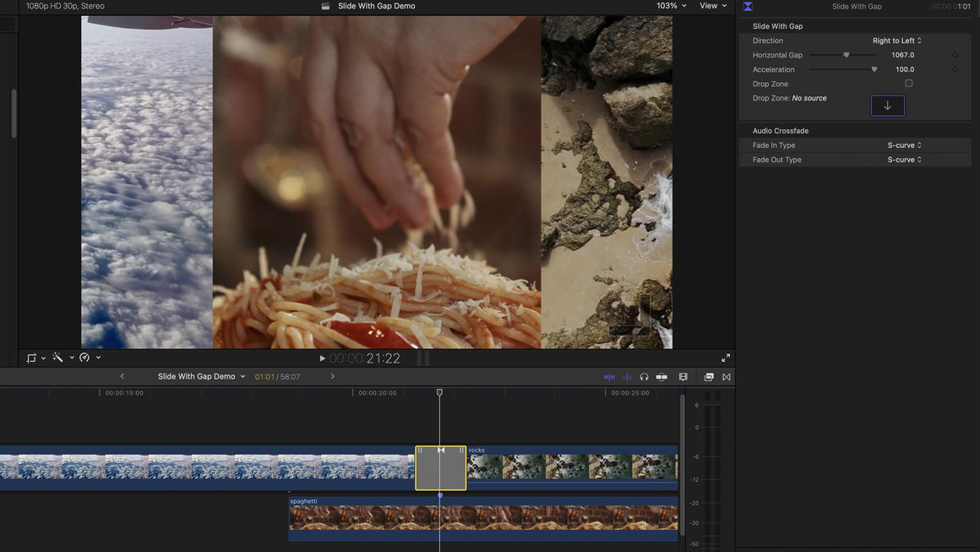Screen dimensions: 980x552
Task: Open the enhancements magic wand menu
Action: pos(58,358)
